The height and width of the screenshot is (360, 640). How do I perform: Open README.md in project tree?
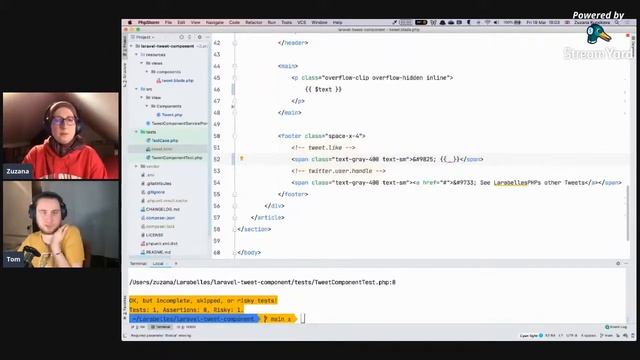pyautogui.click(x=156, y=252)
